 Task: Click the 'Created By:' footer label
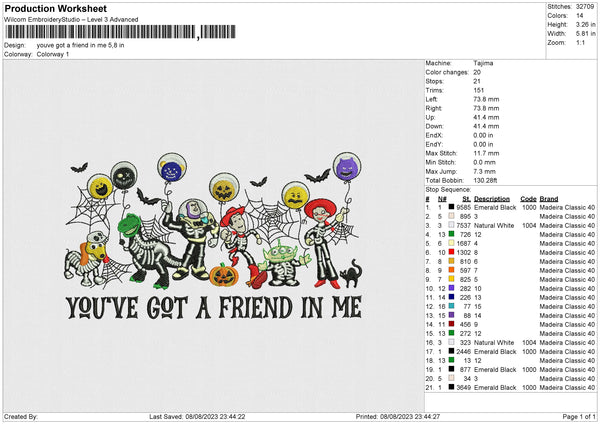coord(21,417)
